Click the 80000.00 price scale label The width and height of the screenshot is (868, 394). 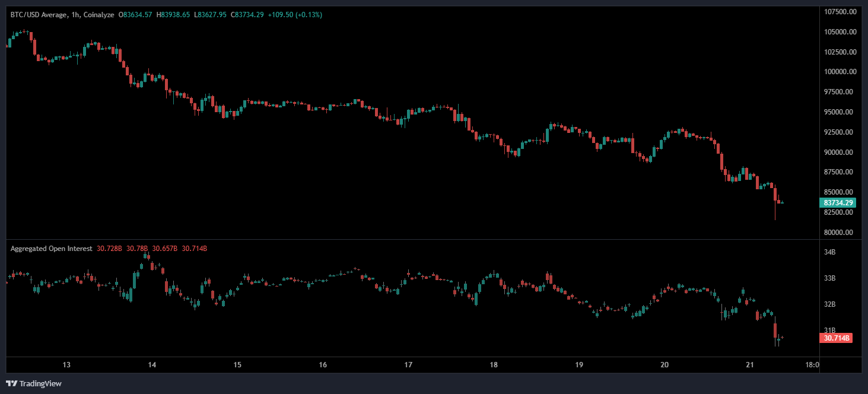840,233
